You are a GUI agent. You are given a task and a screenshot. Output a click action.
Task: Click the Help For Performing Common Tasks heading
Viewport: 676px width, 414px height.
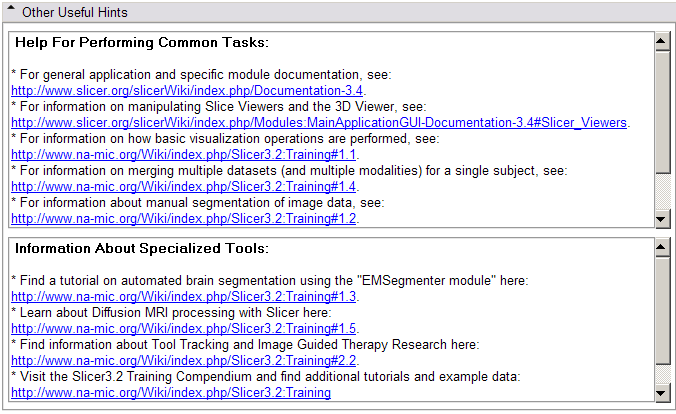(141, 44)
